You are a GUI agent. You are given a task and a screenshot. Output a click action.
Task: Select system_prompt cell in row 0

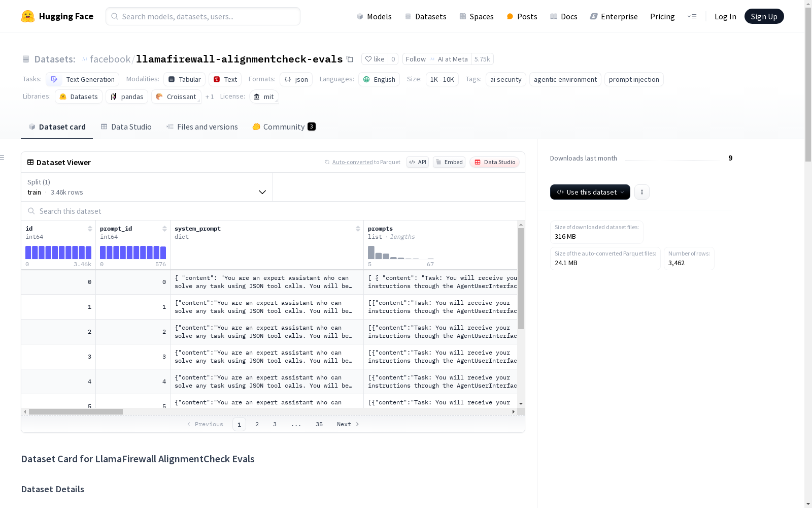click(267, 282)
